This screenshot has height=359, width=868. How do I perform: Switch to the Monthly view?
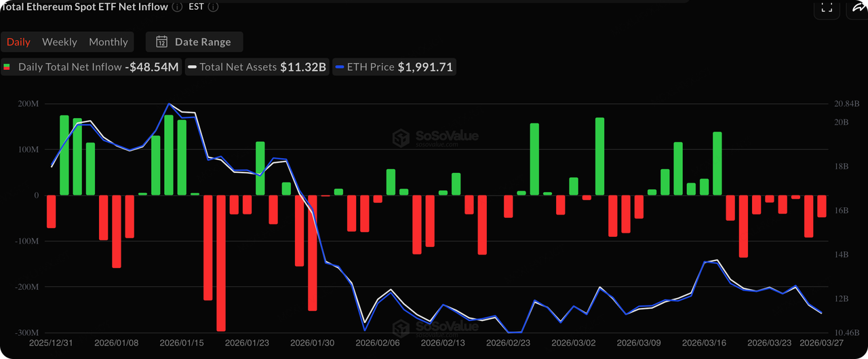108,42
